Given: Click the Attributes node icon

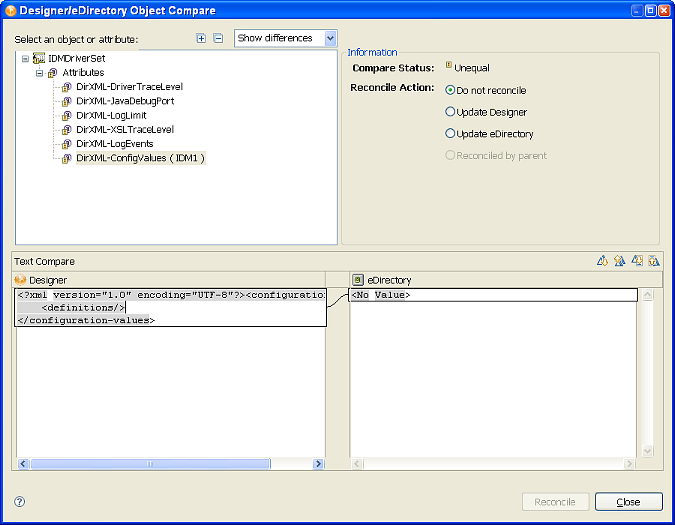Looking at the screenshot, I should (x=53, y=73).
